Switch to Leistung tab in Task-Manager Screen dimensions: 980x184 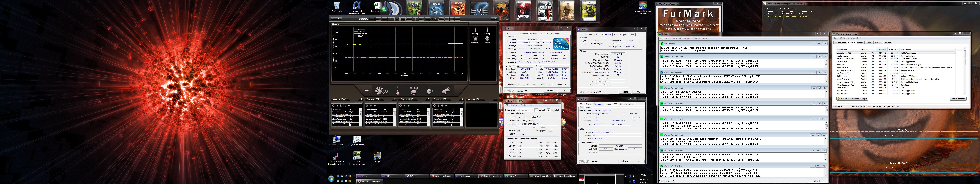point(869,43)
